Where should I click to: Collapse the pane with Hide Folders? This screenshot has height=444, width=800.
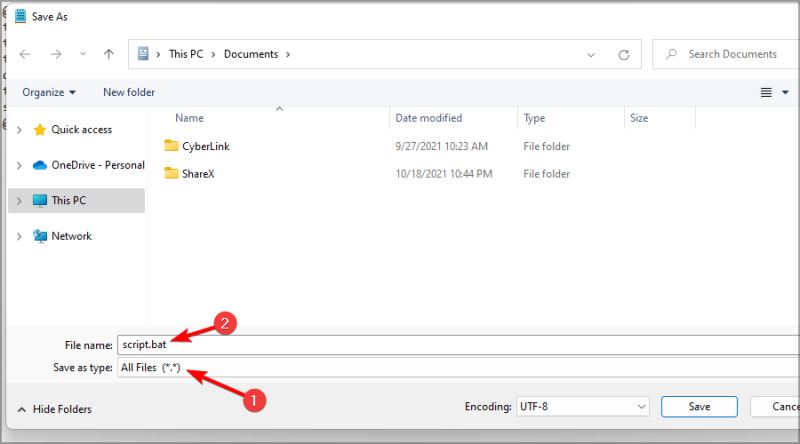click(55, 409)
